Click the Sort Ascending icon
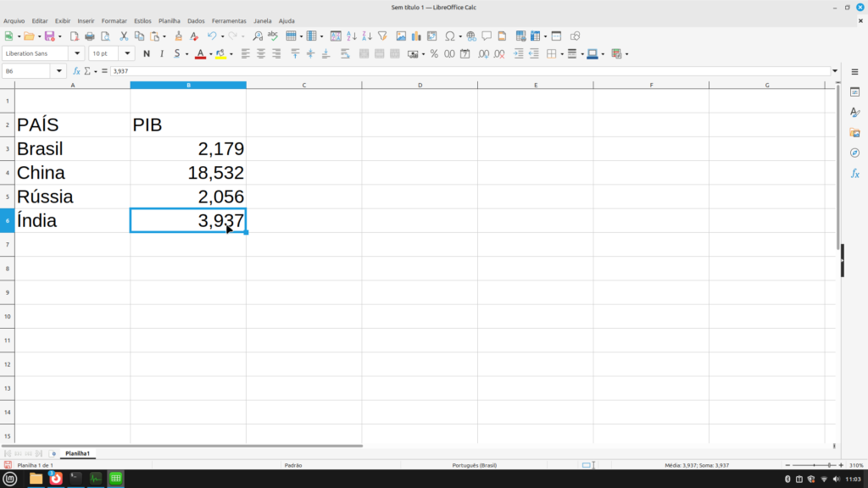 (352, 36)
